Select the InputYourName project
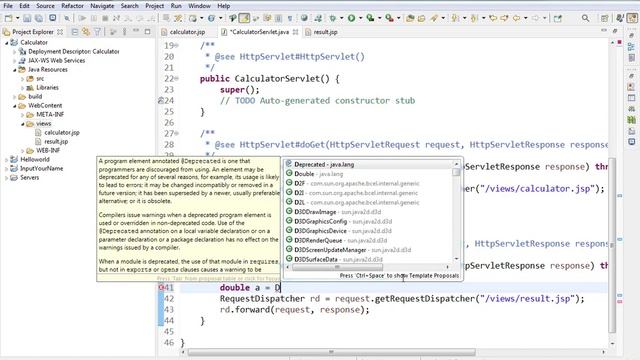 point(41,169)
